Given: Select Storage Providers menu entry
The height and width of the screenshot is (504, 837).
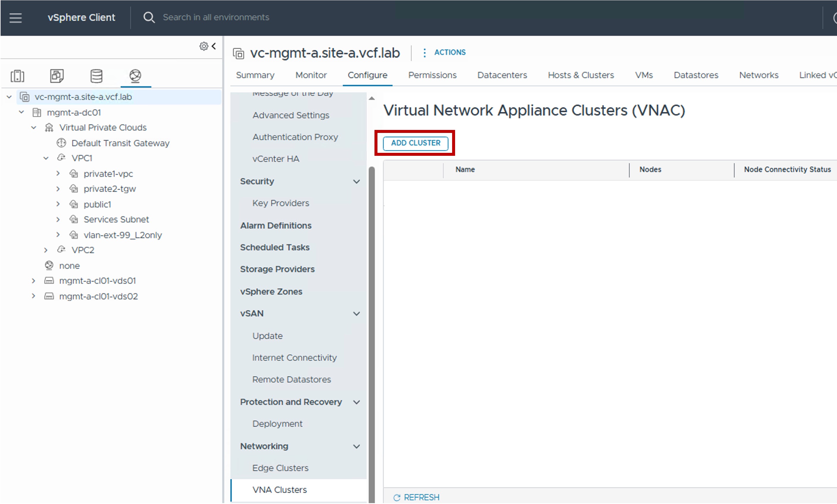Looking at the screenshot, I should [x=277, y=269].
